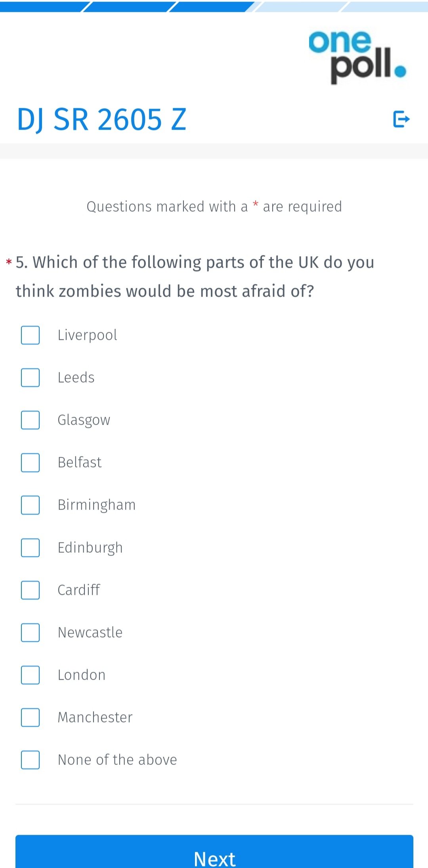The height and width of the screenshot is (868, 428).
Task: Select None of the above checkbox
Action: pos(30,760)
